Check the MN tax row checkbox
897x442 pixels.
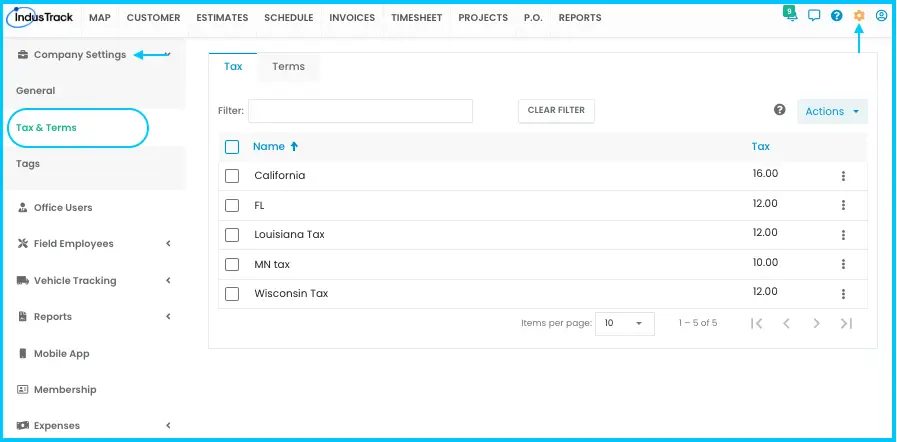tap(232, 264)
